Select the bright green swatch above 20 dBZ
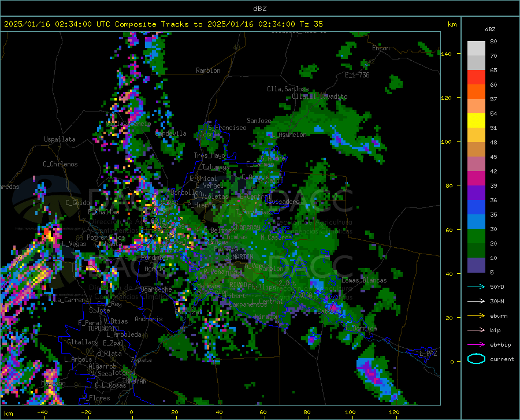520x420 pixels. [x=476, y=236]
